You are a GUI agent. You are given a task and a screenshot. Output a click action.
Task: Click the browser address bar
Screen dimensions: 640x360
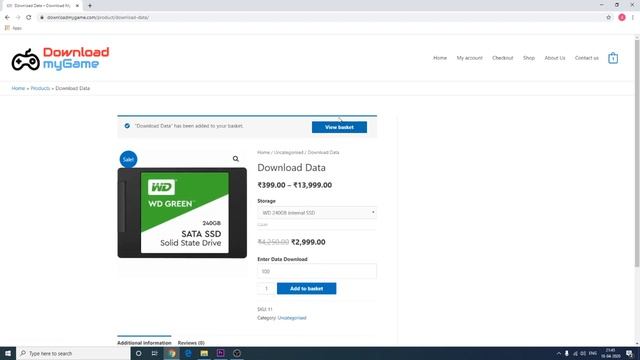click(x=318, y=18)
